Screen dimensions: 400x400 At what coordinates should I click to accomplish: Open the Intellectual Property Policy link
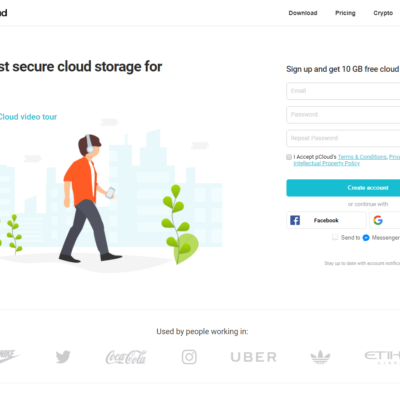pos(327,163)
